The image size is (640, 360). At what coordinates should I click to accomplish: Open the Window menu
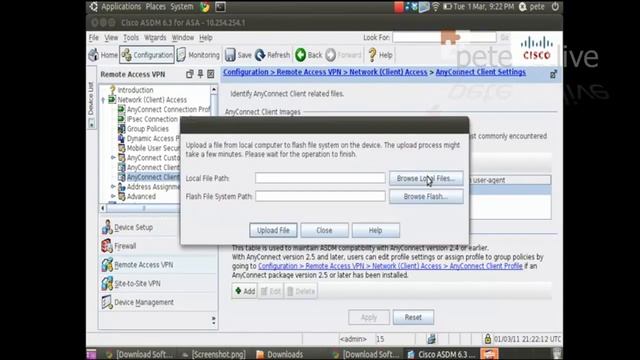182,38
